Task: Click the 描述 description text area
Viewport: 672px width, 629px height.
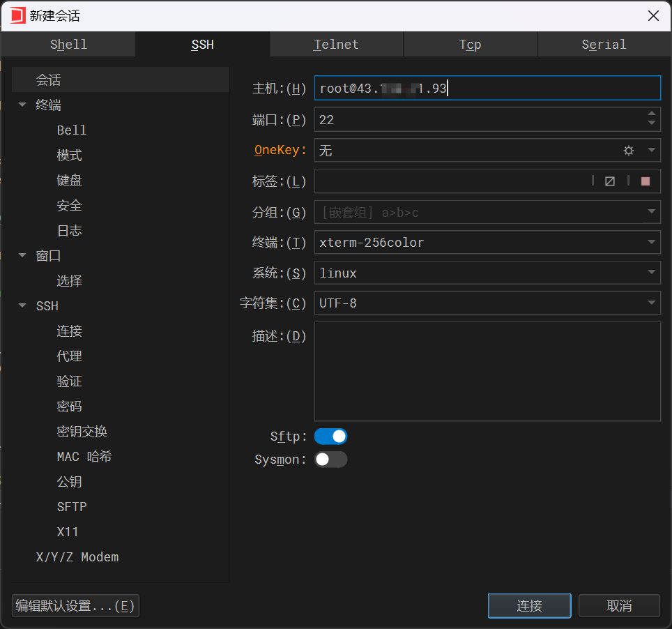Action: tap(487, 371)
